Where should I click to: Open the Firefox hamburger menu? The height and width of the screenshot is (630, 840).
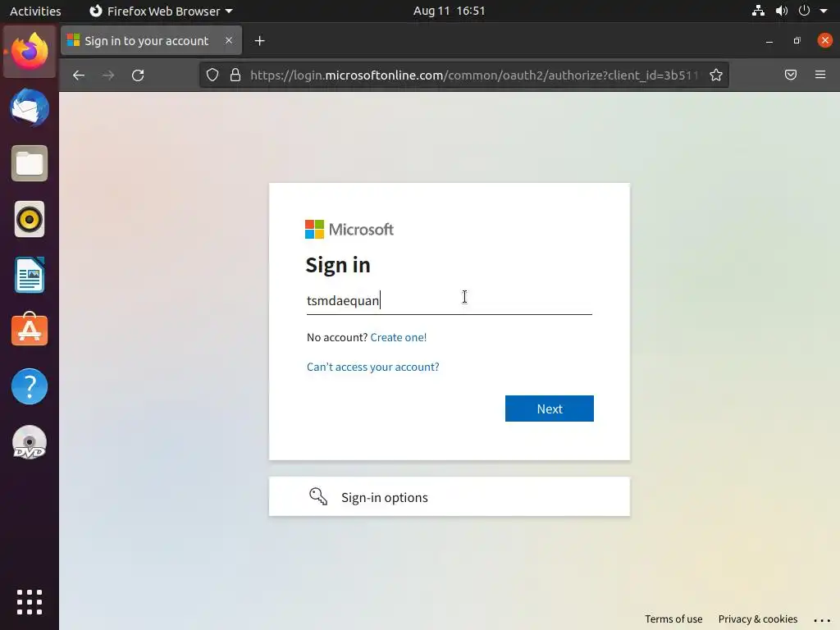[x=820, y=75]
